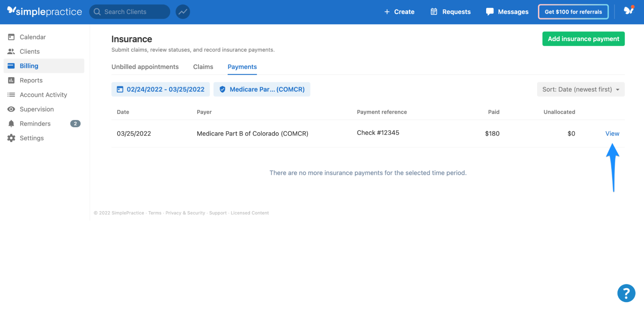Click the Add insurance payment button
Screen dimensions: 644x312
(583, 39)
